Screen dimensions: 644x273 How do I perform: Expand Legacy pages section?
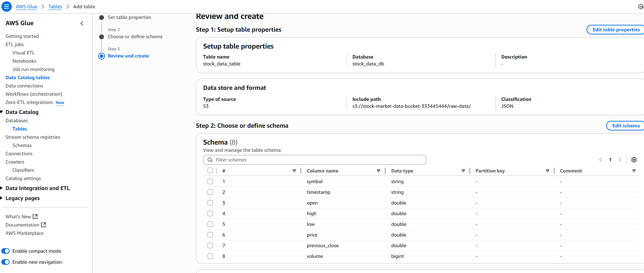point(2,198)
